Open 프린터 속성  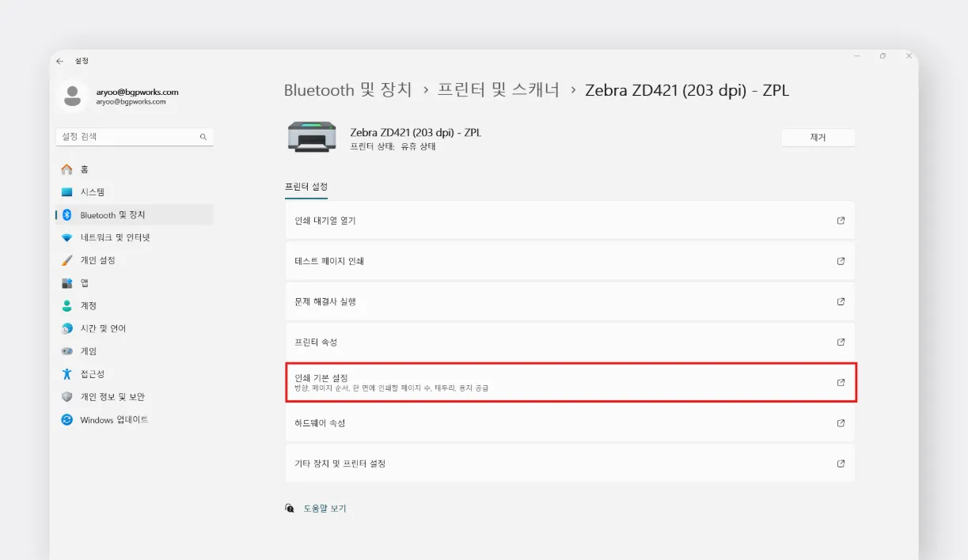click(x=570, y=342)
